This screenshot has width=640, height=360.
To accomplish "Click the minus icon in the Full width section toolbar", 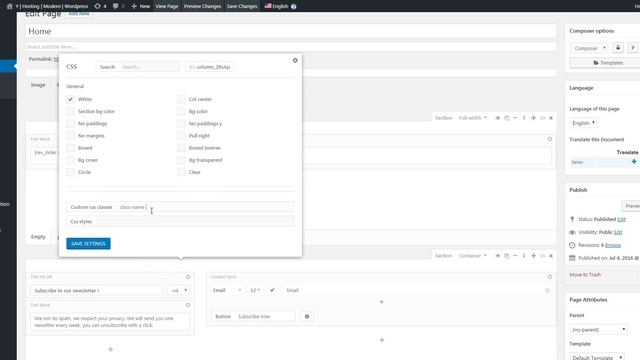I will (x=515, y=118).
